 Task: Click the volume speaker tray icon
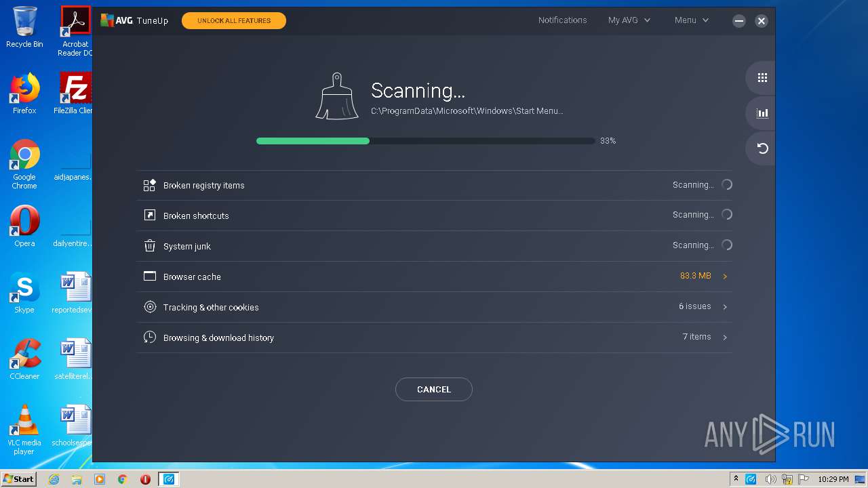click(x=770, y=479)
